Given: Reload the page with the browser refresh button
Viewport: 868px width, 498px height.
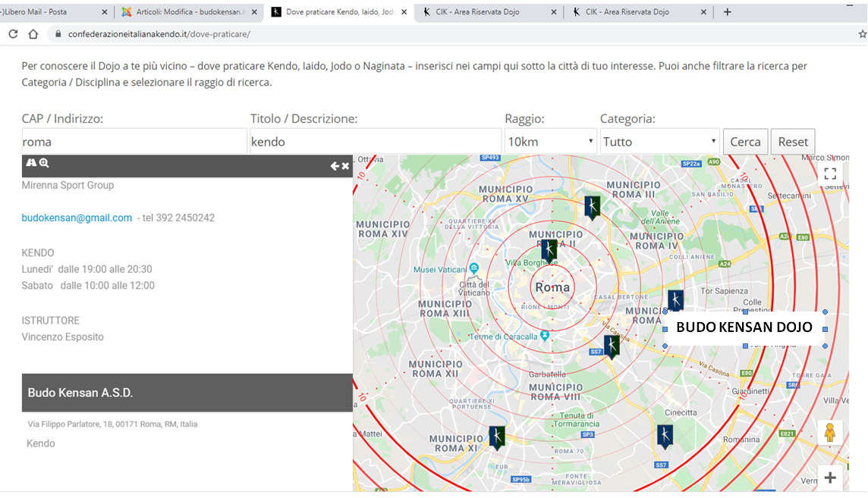Looking at the screenshot, I should click(x=13, y=34).
